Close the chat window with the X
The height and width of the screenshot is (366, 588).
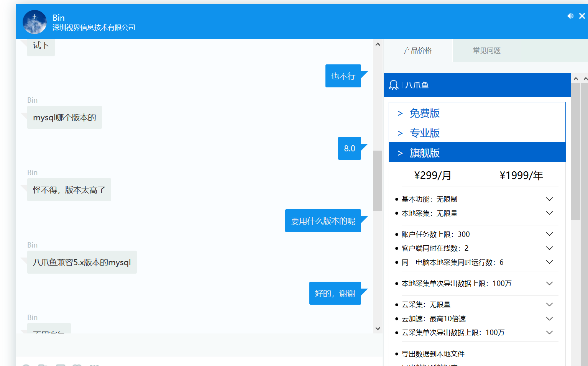pyautogui.click(x=582, y=16)
